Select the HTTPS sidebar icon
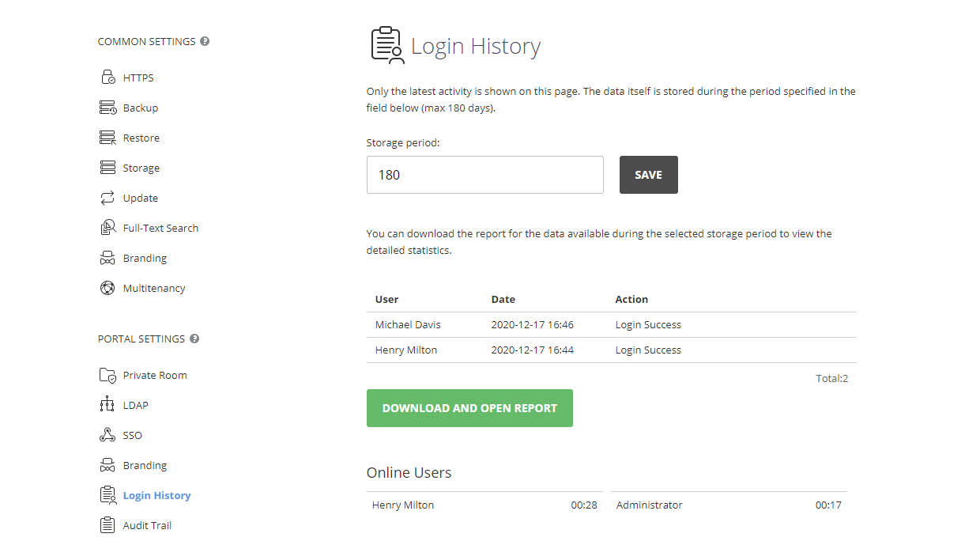Image resolution: width=980 pixels, height=560 pixels. (107, 77)
